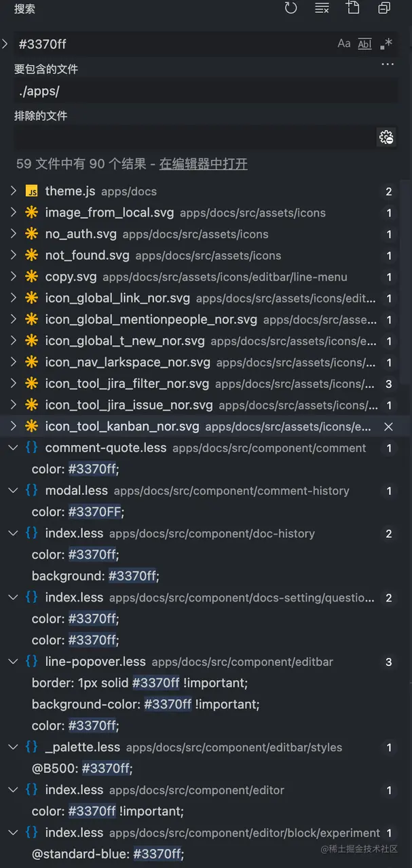
Task: Click icon_global_mentionpeople_nor.svg file icon
Action: click(x=31, y=319)
